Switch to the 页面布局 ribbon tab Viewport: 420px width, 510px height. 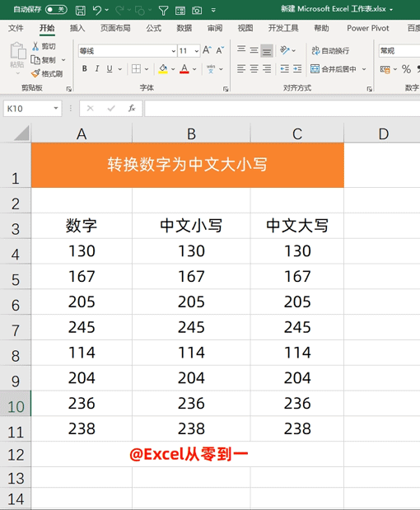click(115, 28)
